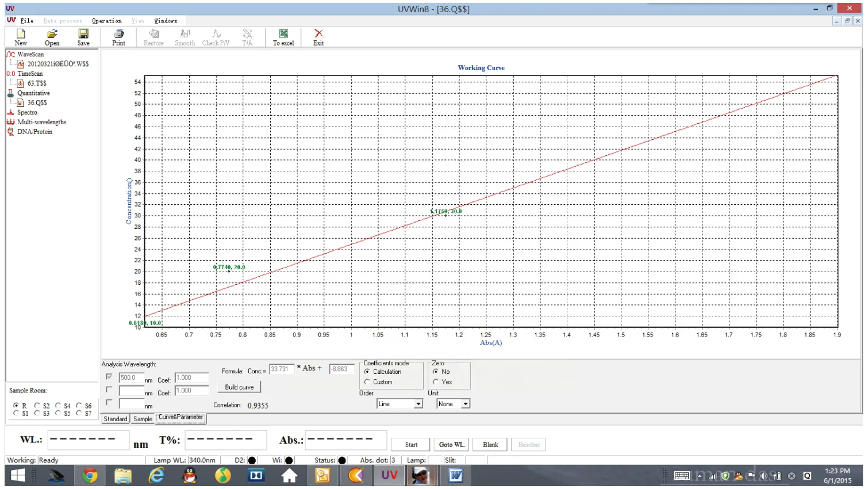This screenshot has width=868, height=489.
Task: Open the Windows menu
Action: point(166,21)
